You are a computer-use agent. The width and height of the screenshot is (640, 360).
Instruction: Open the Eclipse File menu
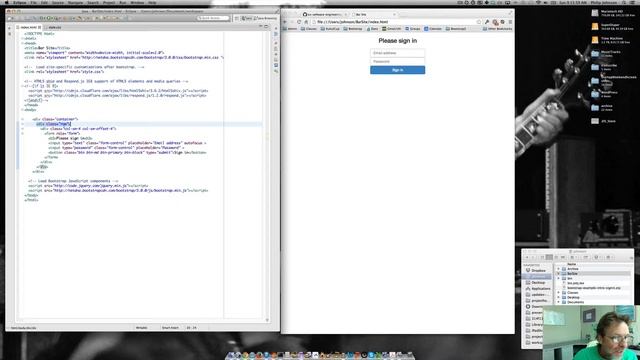33,2
